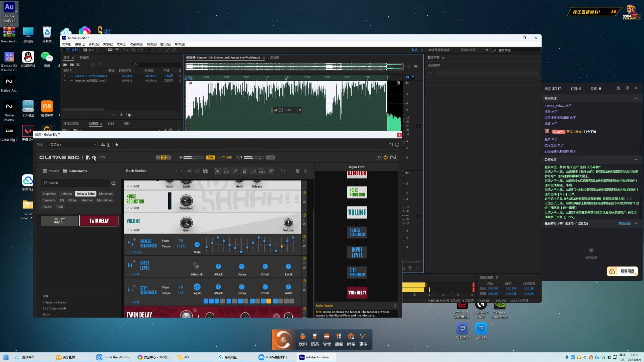Open the metronome tool
The height and width of the screenshot is (362, 644).
coord(245,171)
